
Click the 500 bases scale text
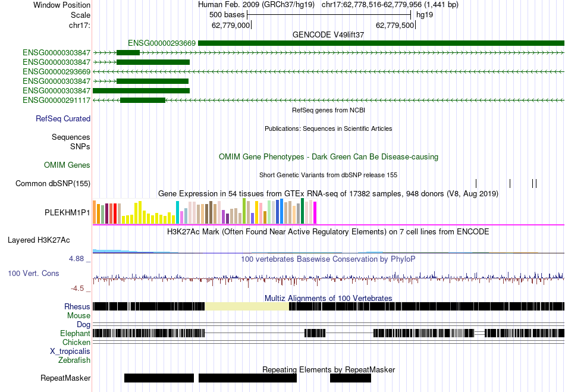coord(227,15)
